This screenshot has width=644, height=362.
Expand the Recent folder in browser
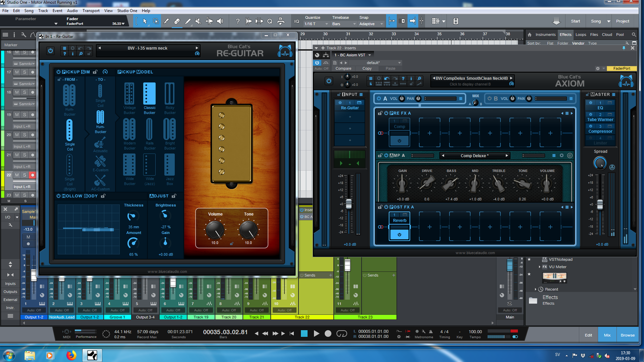click(x=535, y=289)
